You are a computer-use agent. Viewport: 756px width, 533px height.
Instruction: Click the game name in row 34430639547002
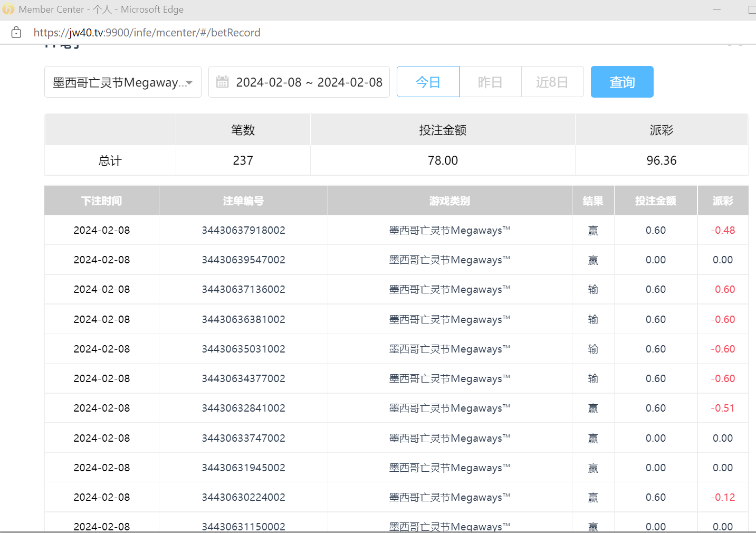[x=449, y=260]
